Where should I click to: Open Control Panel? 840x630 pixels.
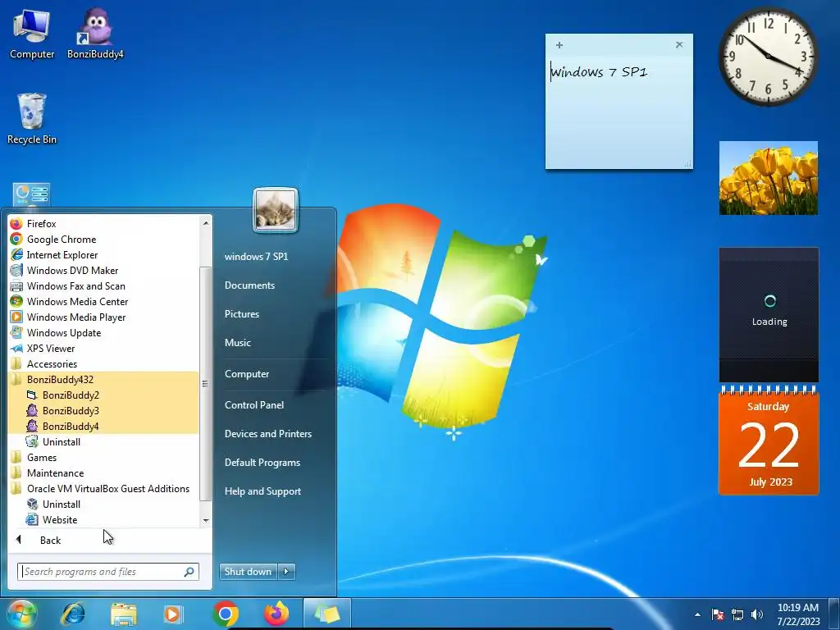click(x=254, y=405)
